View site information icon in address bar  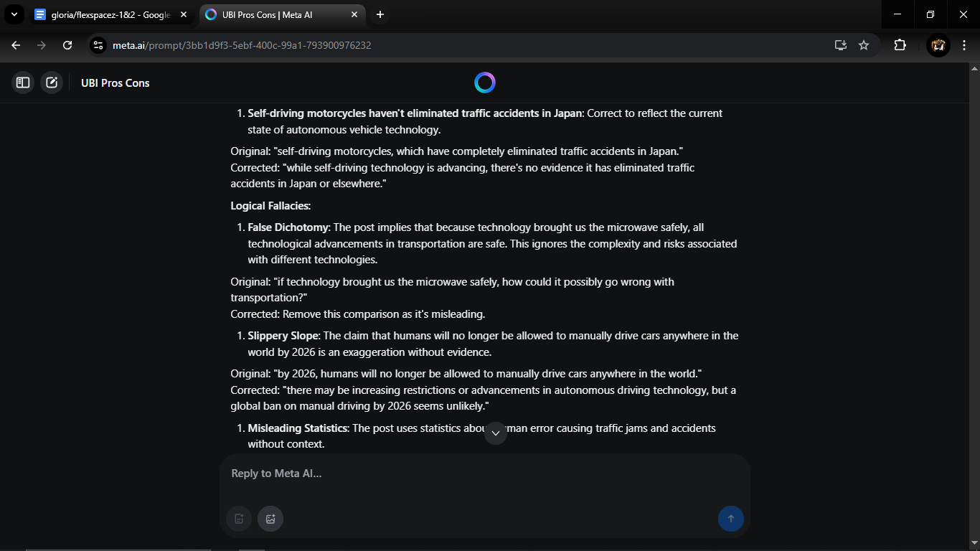[98, 45]
